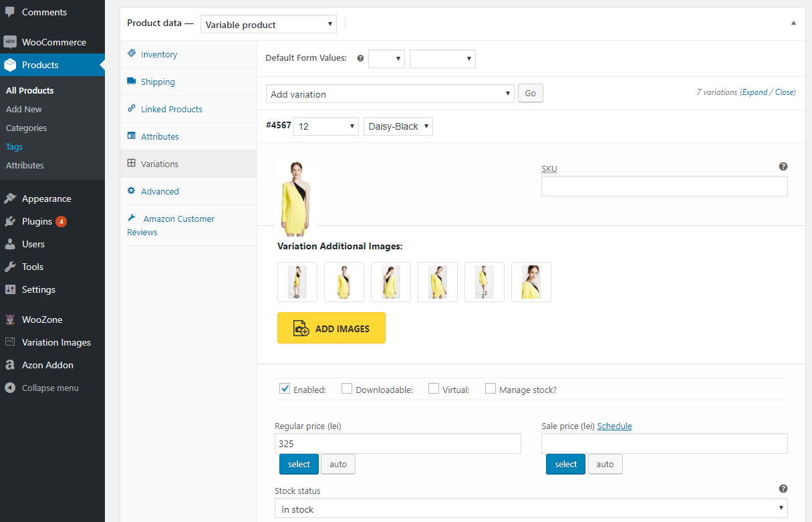The image size is (812, 522).
Task: Click the Tools wrench icon
Action: (x=10, y=267)
